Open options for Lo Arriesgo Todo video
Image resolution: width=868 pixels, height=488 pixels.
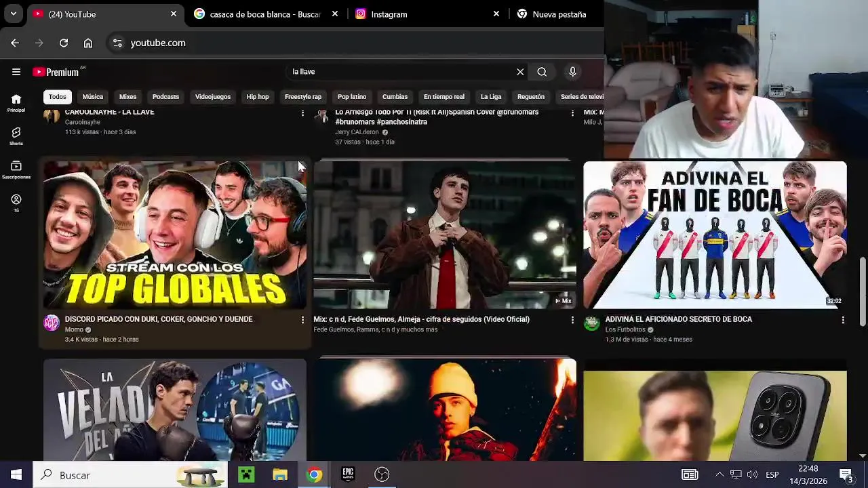(572, 113)
